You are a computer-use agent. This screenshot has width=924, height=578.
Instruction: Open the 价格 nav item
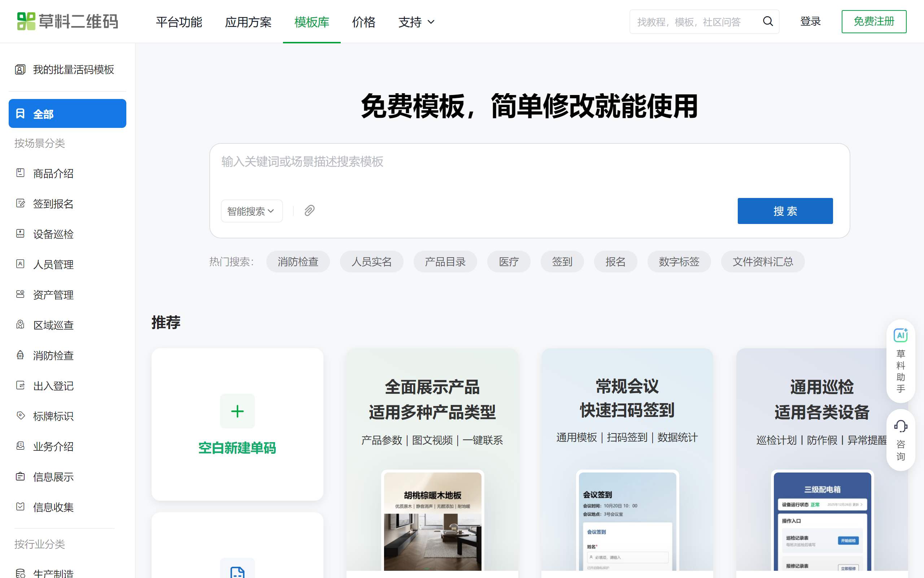(x=363, y=22)
